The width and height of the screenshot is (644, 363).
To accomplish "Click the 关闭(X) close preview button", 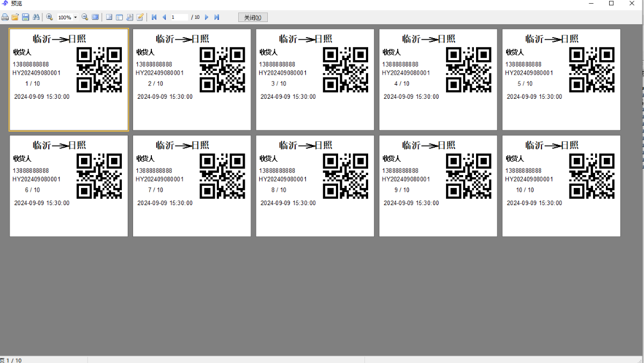I will click(x=253, y=17).
